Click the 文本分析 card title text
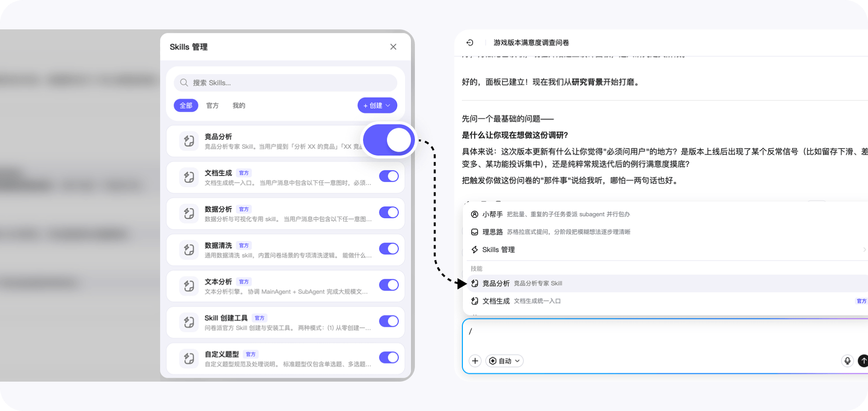The width and height of the screenshot is (868, 411). 218,281
